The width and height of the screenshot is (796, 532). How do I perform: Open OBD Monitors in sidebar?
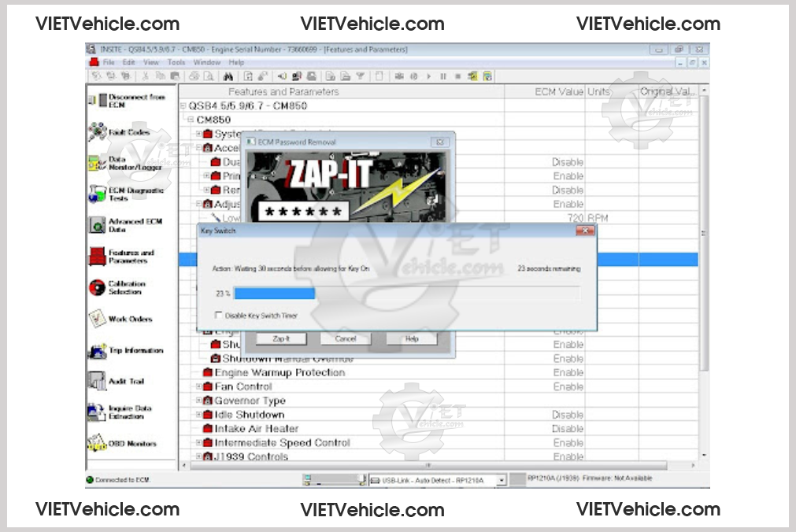[97, 444]
